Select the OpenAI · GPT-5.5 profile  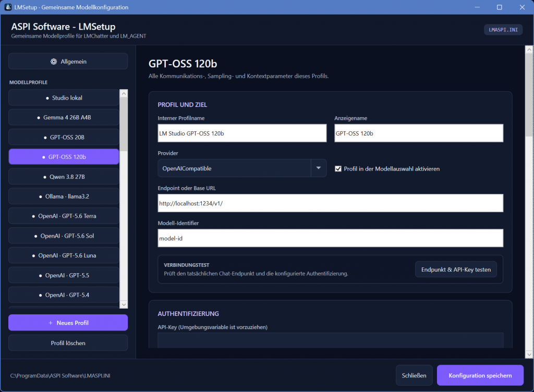[x=64, y=275]
